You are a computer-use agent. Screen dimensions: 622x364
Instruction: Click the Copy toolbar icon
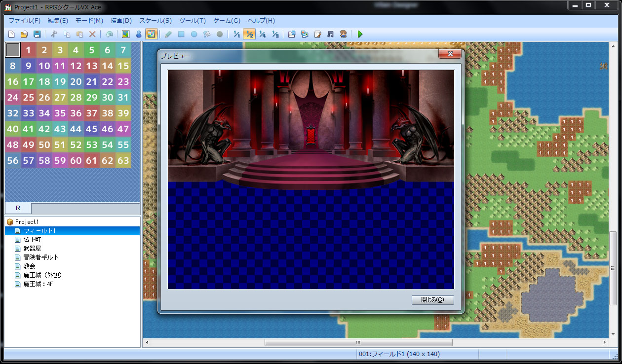point(67,35)
